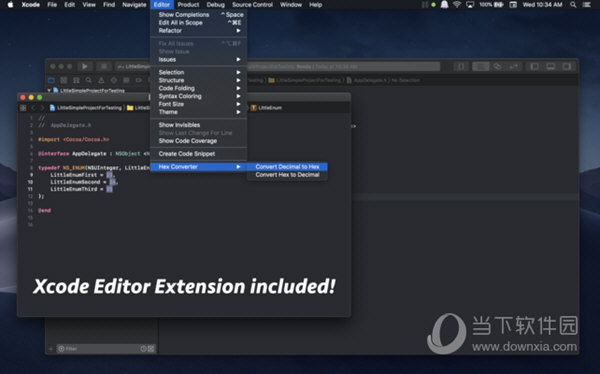
Task: Open the Product menu in the menu bar
Action: click(x=188, y=5)
